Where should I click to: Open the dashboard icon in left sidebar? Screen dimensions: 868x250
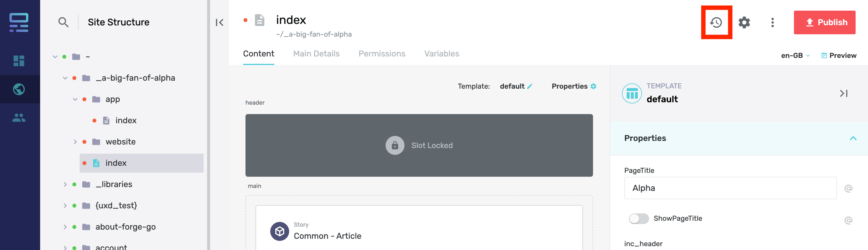(x=19, y=61)
